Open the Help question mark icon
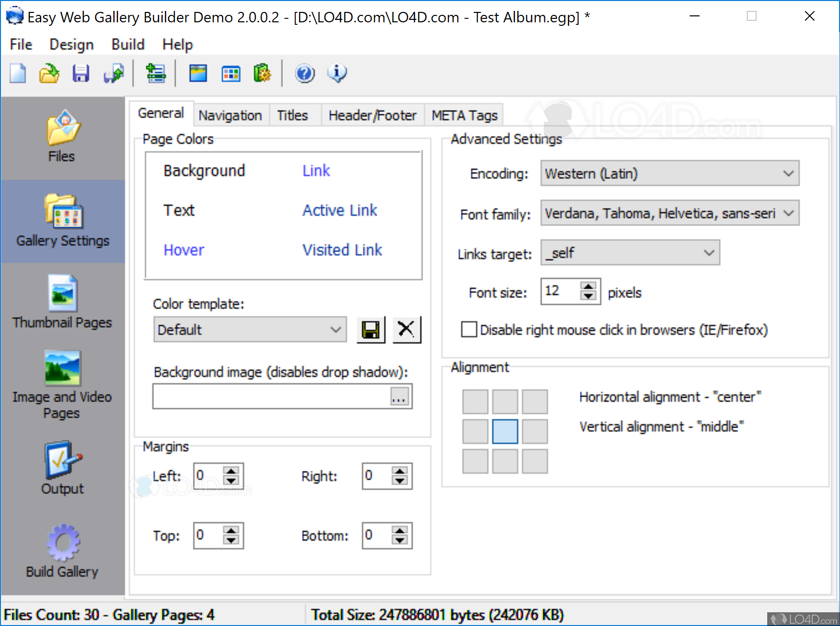Viewport: 840px width, 626px height. tap(305, 74)
